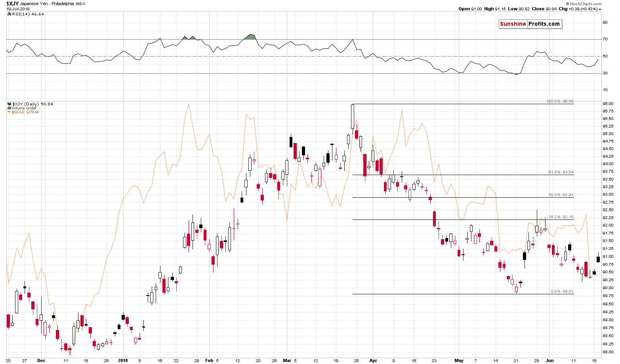
Task: Click the orange $GOLD line legend marker
Action: coord(9,112)
